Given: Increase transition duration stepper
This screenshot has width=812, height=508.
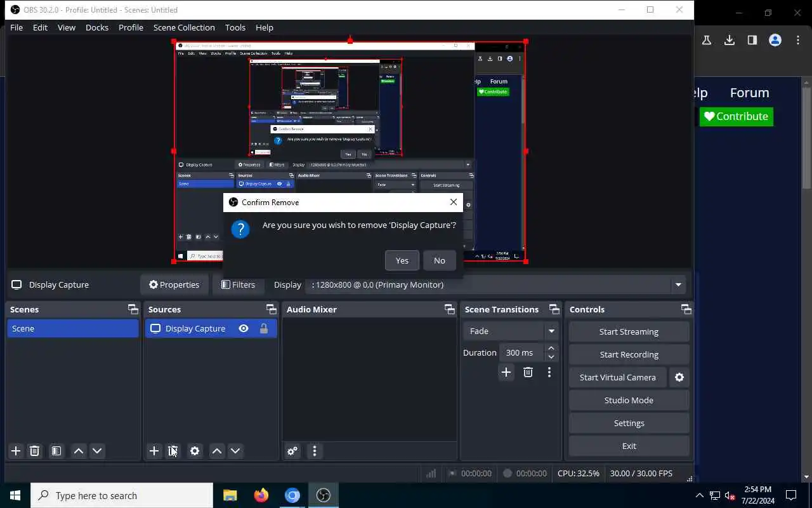Looking at the screenshot, I should (x=551, y=348).
